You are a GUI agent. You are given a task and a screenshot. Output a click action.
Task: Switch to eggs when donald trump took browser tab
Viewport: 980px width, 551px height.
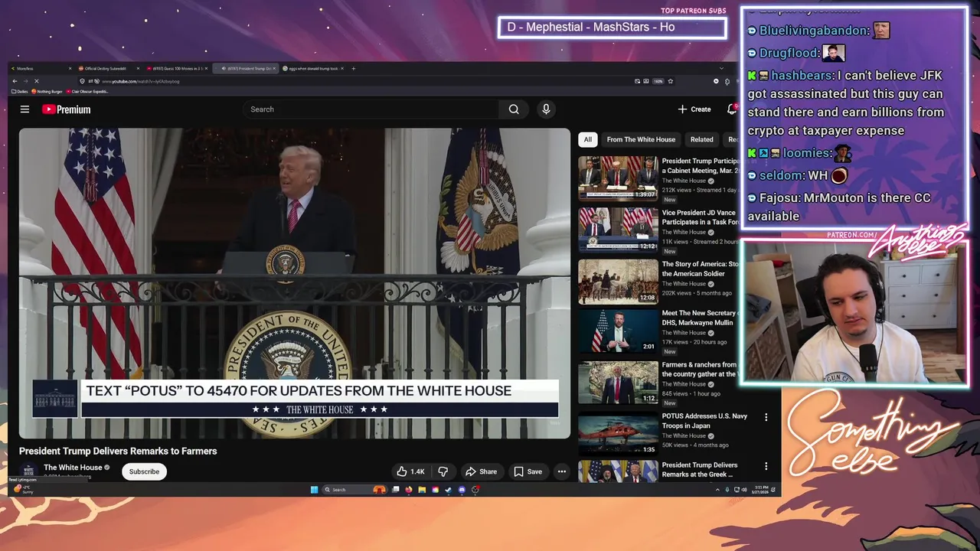click(x=312, y=68)
